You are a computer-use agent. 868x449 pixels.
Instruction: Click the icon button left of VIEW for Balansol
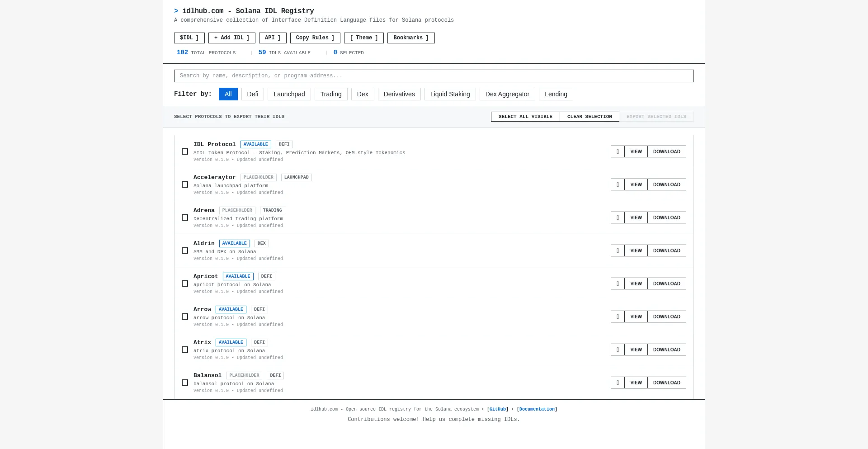[618, 383]
